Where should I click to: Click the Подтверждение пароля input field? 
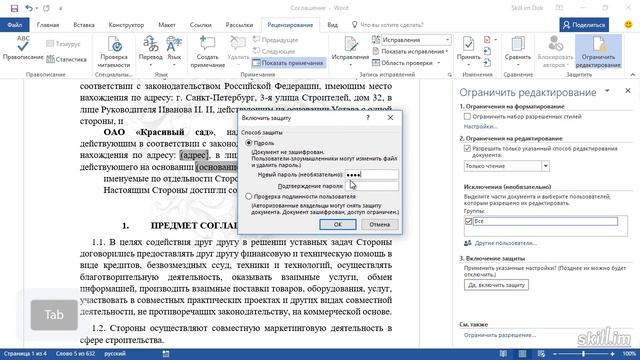click(x=371, y=186)
